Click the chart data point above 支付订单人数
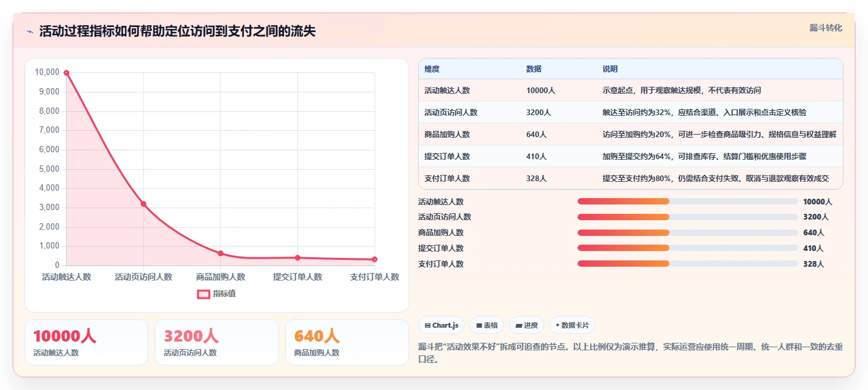 (375, 259)
